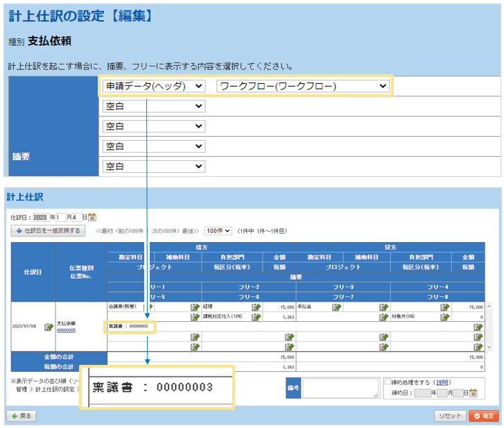Open the bottom-most 空白 dropdown in 摘要
This screenshot has height=428, width=504.
coord(154,166)
